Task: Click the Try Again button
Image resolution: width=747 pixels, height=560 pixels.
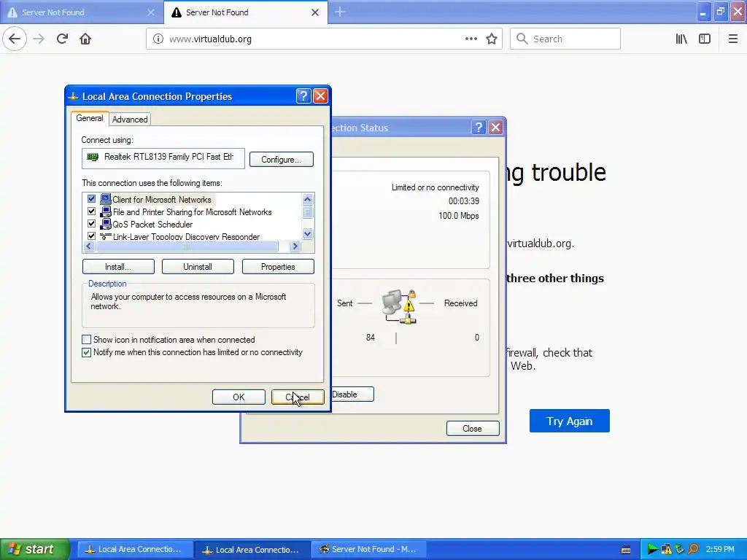Action: tap(569, 421)
